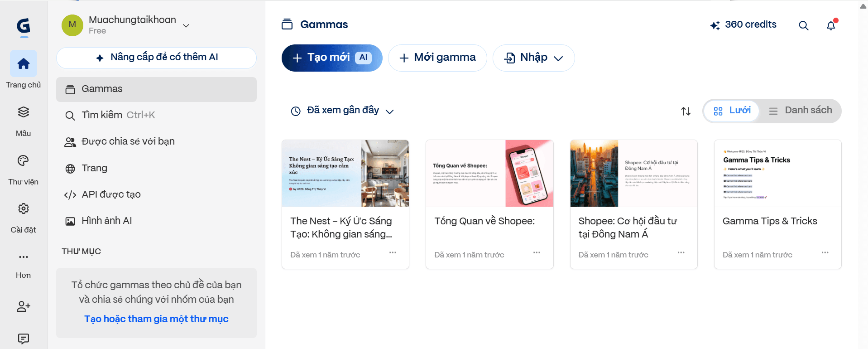Switch to Danh sách list view
868x349 pixels.
pyautogui.click(x=800, y=111)
